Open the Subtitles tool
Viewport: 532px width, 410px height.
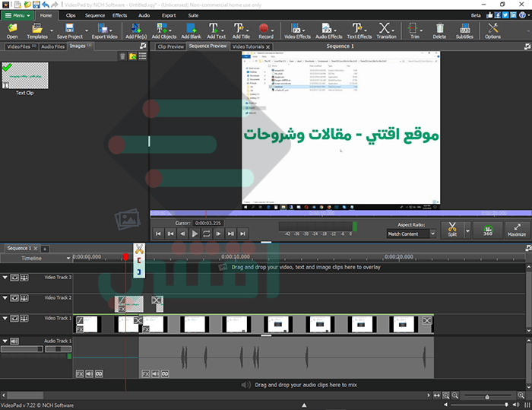click(464, 31)
